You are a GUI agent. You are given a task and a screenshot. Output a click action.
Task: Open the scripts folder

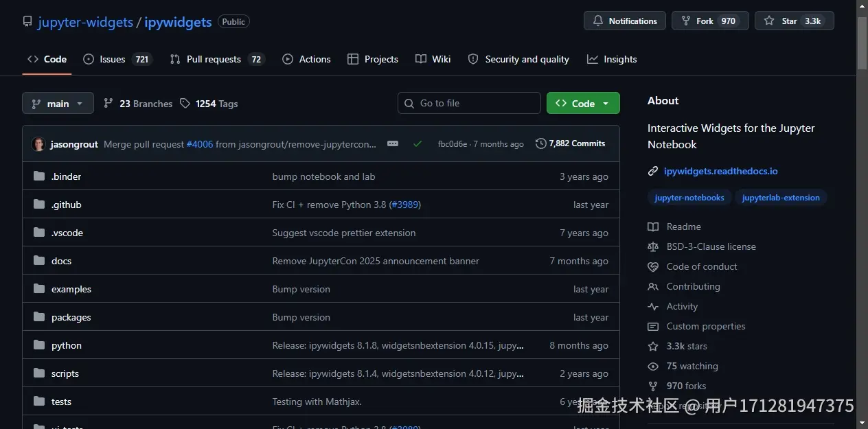pos(65,373)
